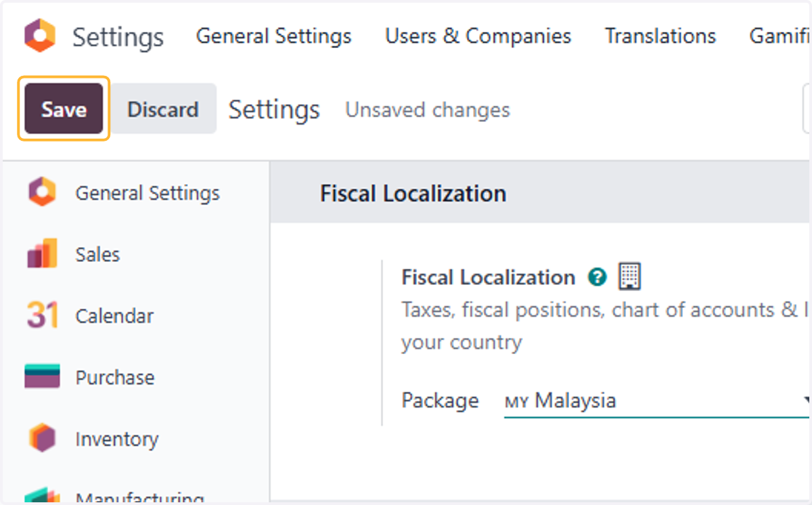Open the General Settings top menu
Screen dimensions: 812x505
pos(274,36)
